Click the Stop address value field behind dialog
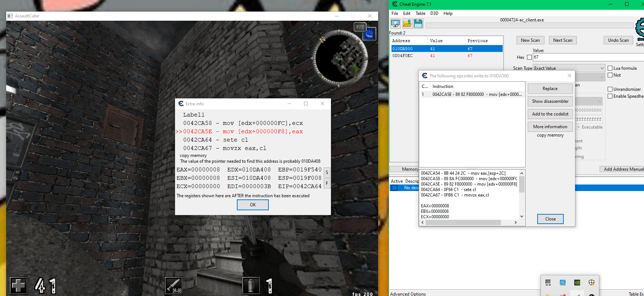 [589, 119]
